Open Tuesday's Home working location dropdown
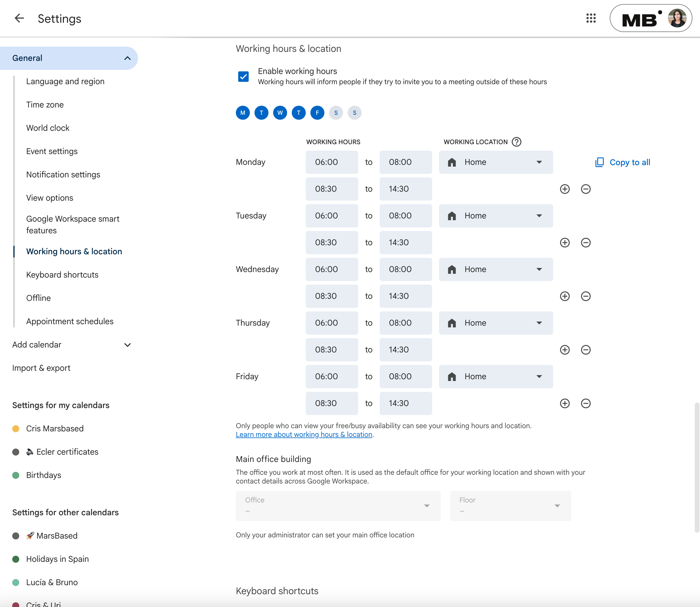Viewport: 700px width, 607px height. click(496, 216)
